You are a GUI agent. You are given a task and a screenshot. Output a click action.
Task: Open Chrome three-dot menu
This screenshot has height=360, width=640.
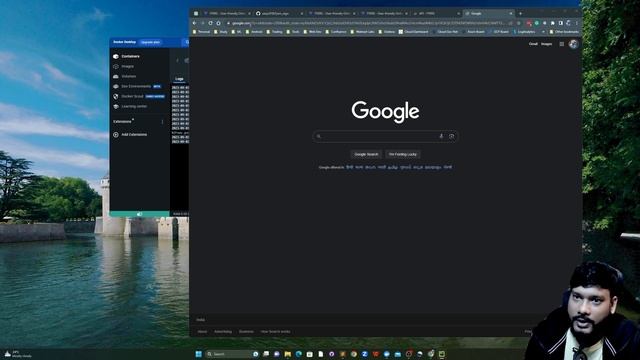tap(577, 23)
